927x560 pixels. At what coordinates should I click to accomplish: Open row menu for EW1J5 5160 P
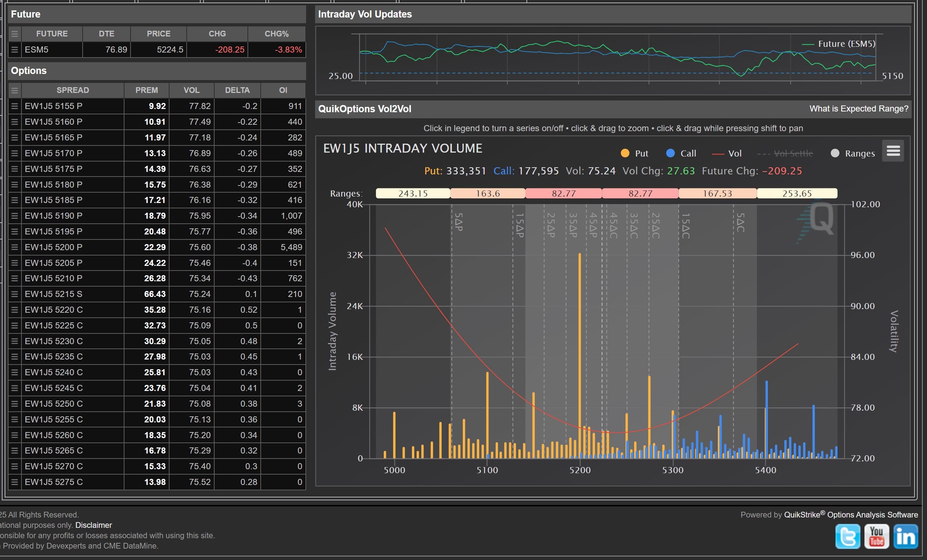click(x=15, y=122)
